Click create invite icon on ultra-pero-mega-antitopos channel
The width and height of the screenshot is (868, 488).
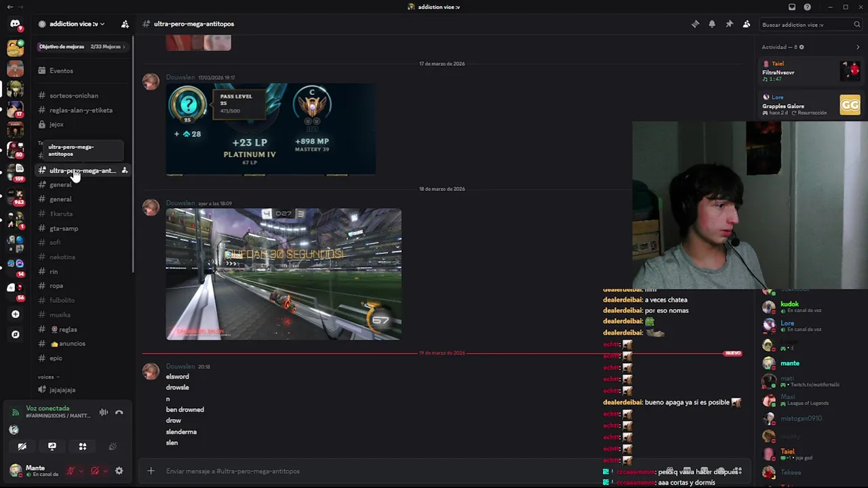(x=125, y=171)
